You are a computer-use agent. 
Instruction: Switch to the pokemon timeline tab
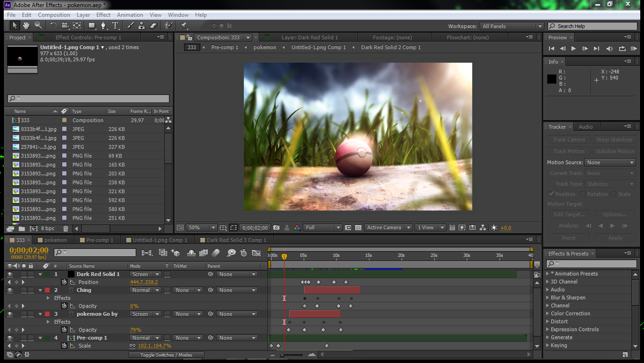tap(56, 240)
